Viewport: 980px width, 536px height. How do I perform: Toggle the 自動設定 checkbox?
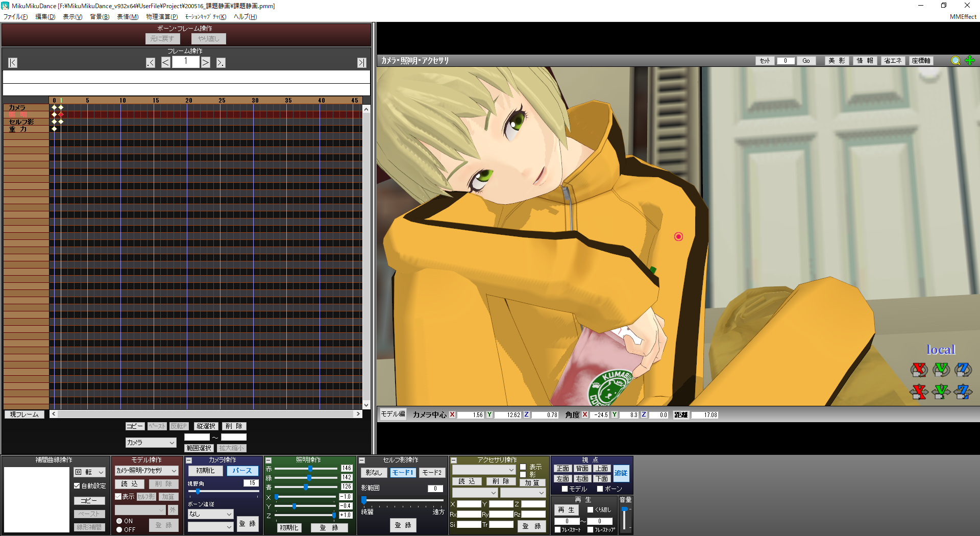[77, 486]
